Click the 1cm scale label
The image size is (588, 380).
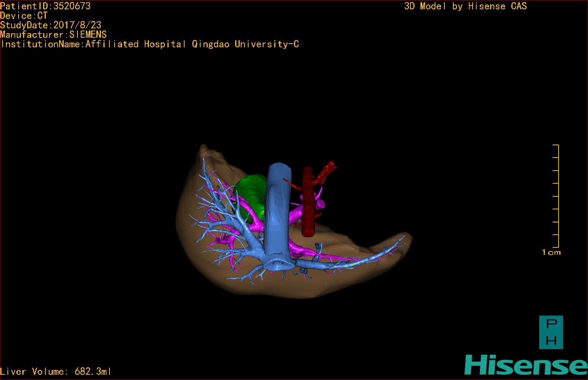pos(551,253)
